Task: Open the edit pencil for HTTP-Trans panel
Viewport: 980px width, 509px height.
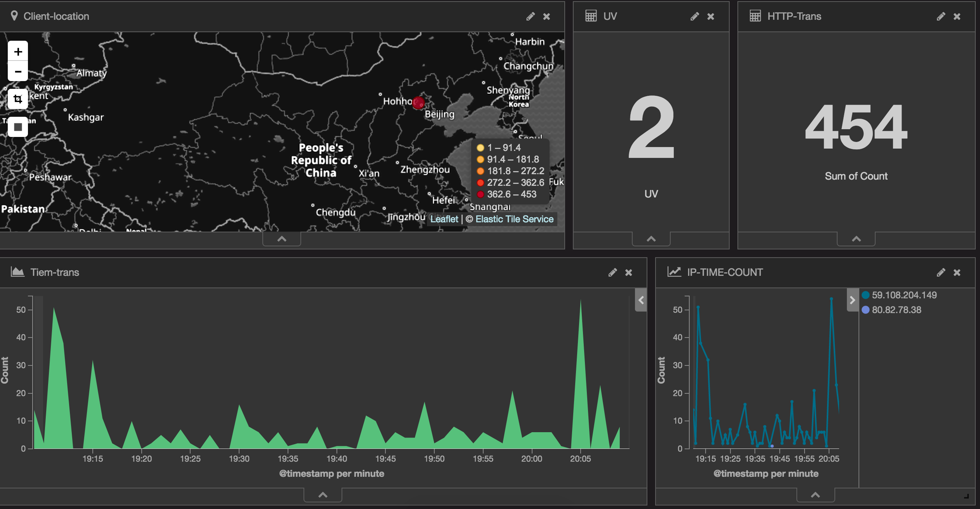Action: point(940,16)
